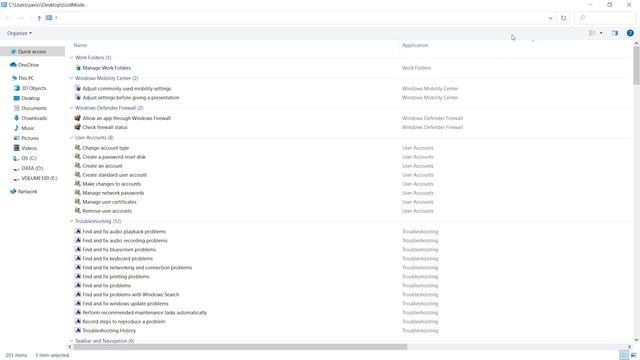
Task: Select Desktop in the navigation pane
Action: point(31,98)
